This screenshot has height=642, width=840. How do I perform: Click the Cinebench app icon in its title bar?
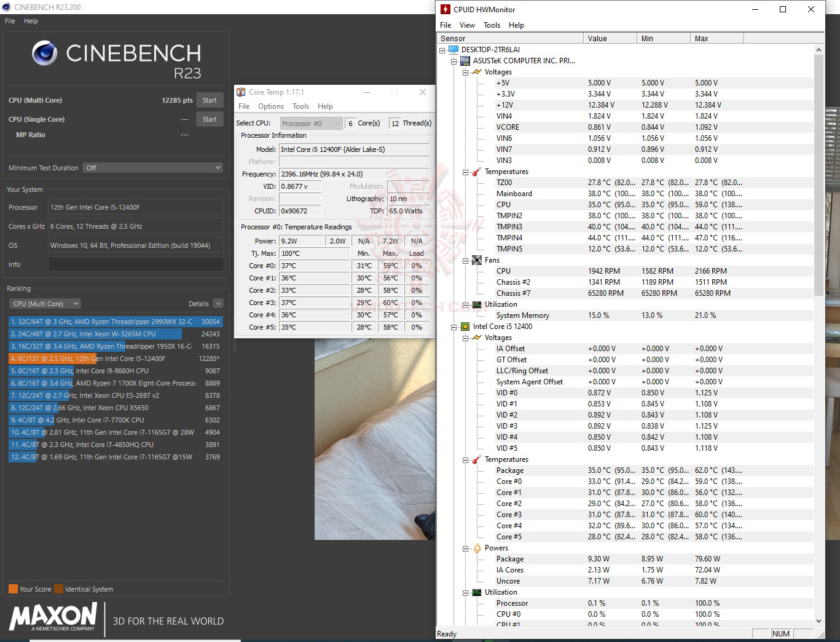click(7, 7)
